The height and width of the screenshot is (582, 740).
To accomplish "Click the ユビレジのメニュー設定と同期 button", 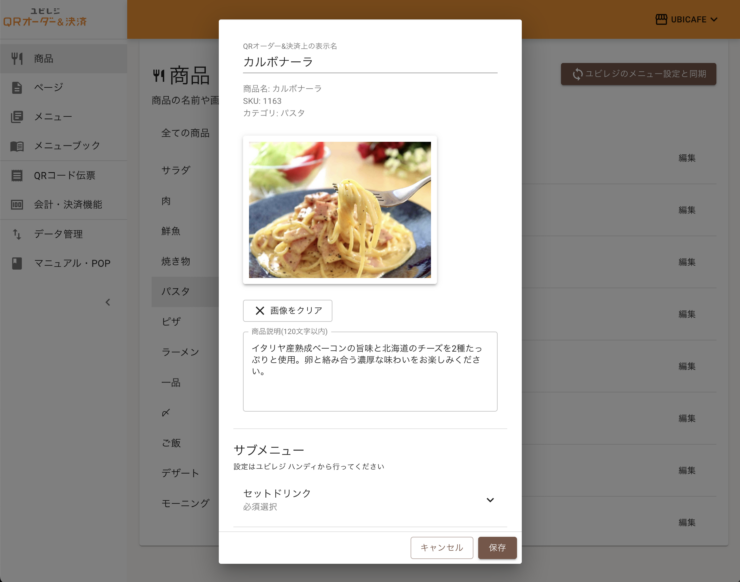I will pyautogui.click(x=638, y=74).
